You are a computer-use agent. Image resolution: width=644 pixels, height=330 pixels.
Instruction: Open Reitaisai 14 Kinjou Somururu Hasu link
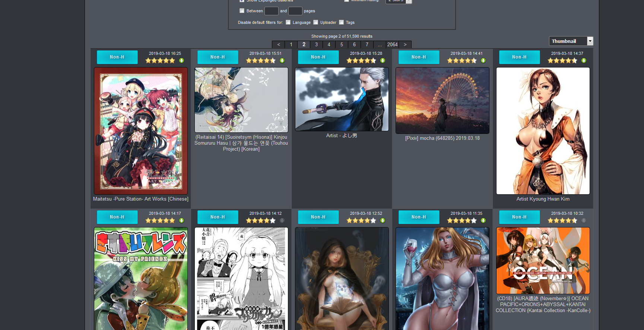point(241,143)
